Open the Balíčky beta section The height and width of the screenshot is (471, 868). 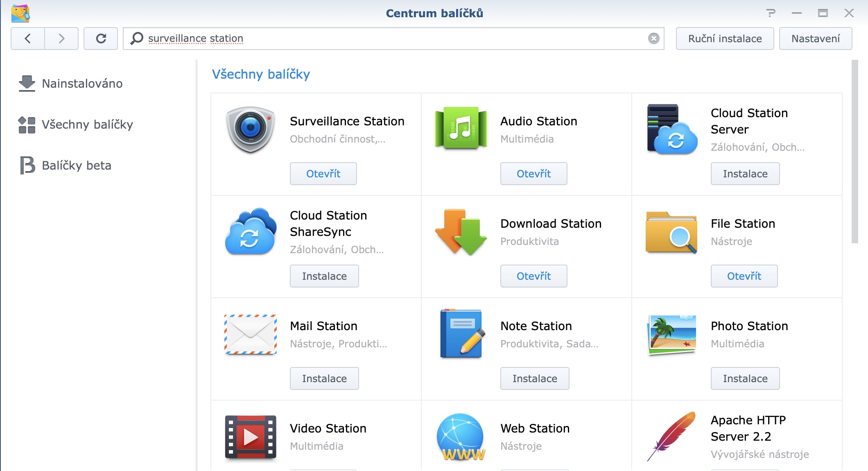point(76,165)
